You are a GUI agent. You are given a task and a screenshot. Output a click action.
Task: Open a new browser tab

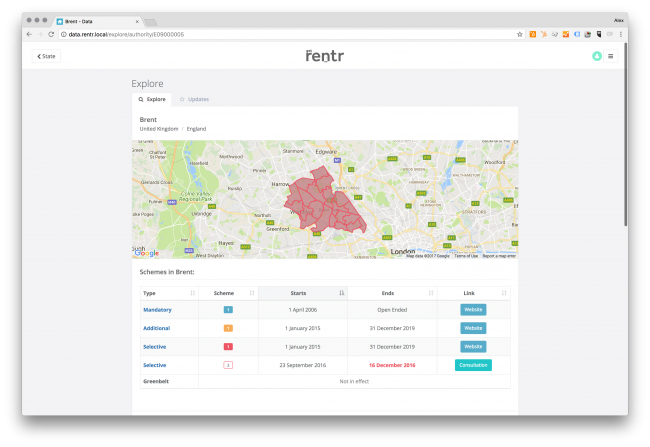pos(150,22)
